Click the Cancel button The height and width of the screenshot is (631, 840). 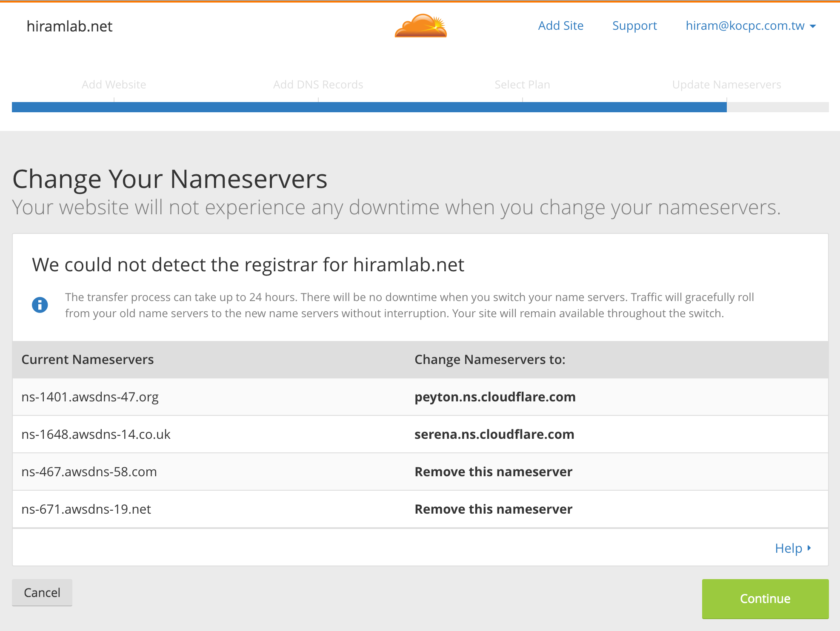coord(42,593)
